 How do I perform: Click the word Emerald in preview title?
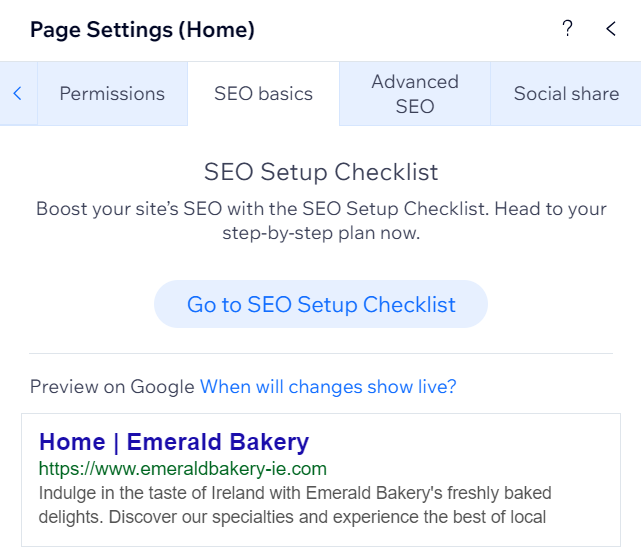[174, 442]
